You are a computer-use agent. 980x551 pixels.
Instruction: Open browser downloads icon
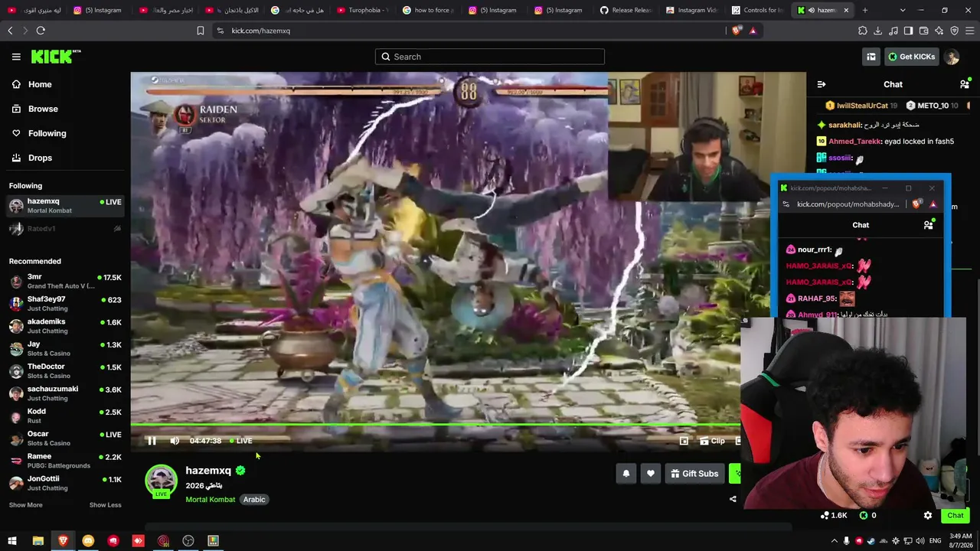coord(878,31)
